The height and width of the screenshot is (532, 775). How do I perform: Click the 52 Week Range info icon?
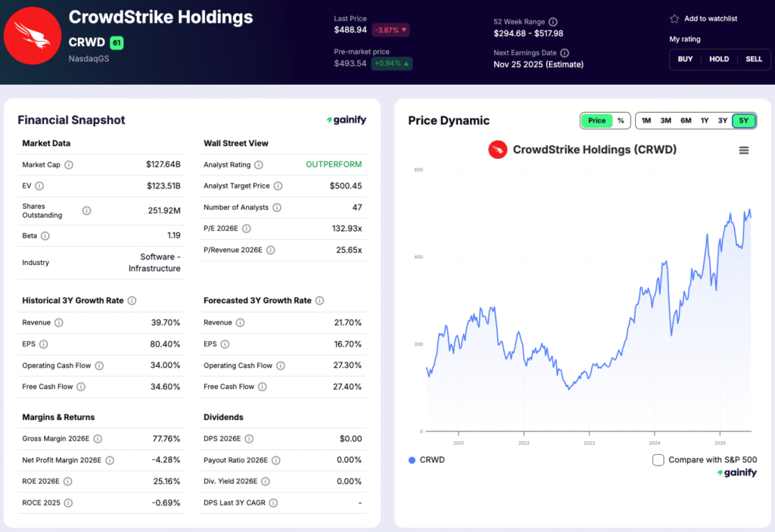553,21
